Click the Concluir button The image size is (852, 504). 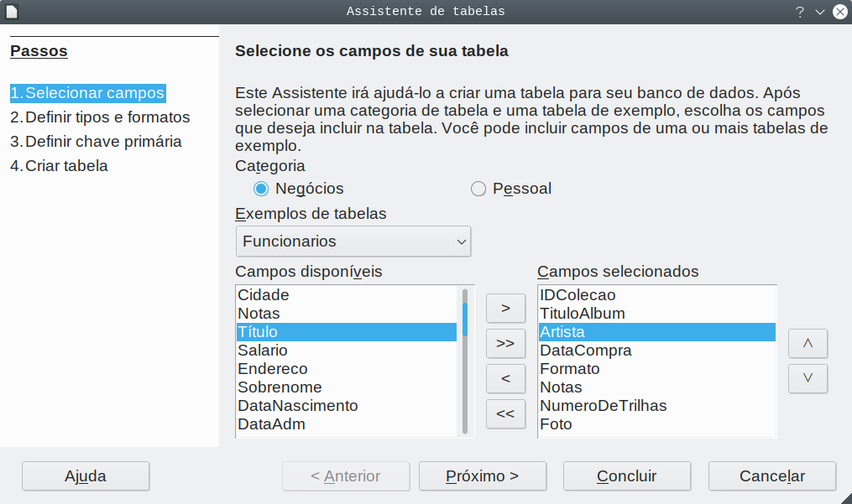tap(627, 476)
